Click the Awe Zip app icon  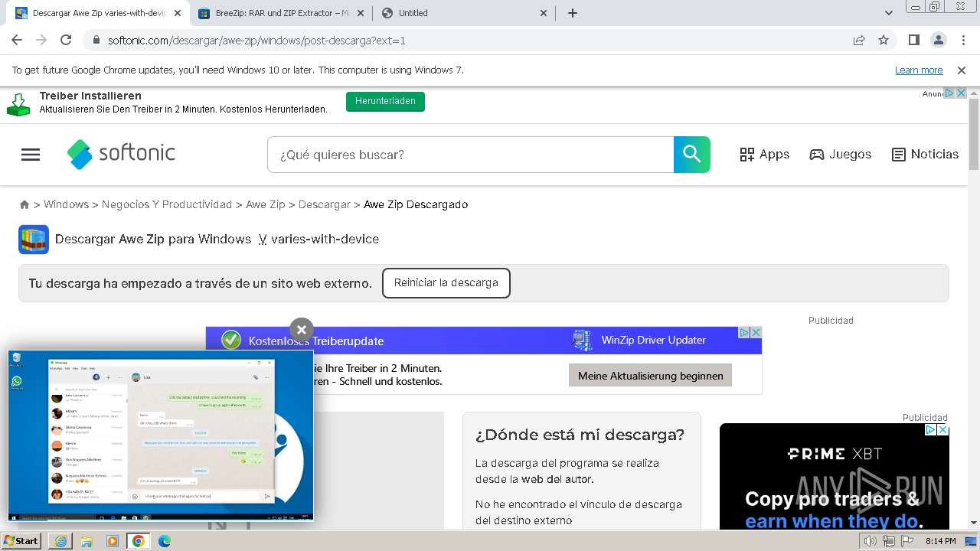[x=34, y=240]
